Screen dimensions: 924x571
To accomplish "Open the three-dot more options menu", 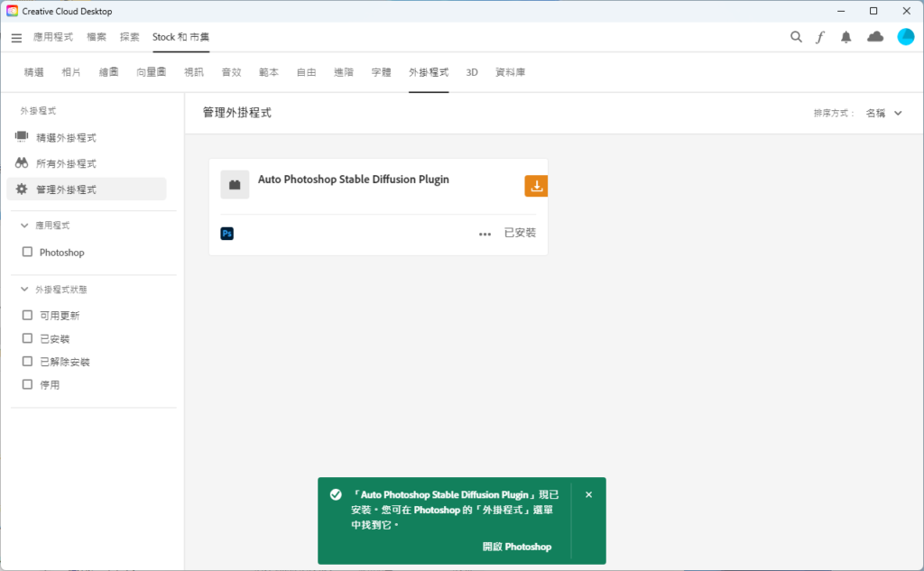I will (x=485, y=234).
